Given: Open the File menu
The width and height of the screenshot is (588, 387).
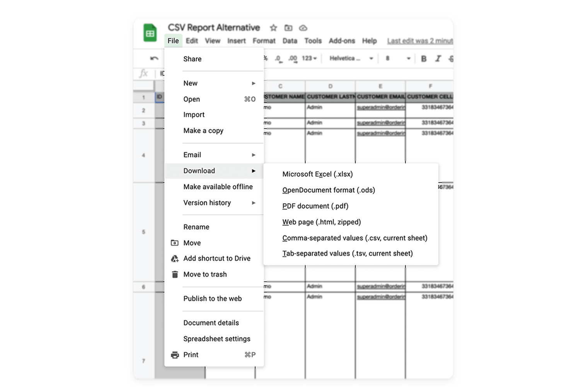Looking at the screenshot, I should (173, 41).
